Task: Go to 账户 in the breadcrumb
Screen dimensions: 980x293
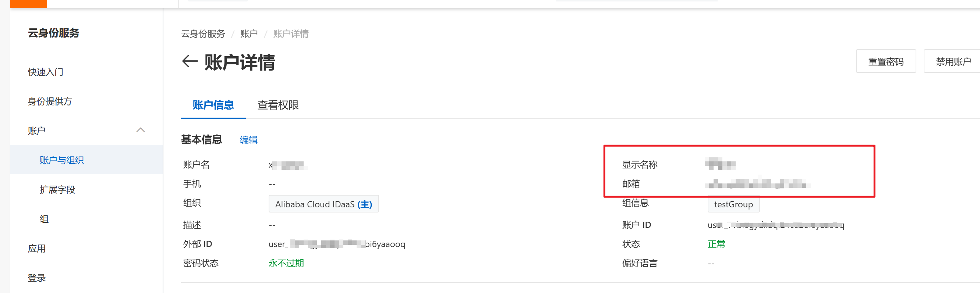Action: pos(249,34)
